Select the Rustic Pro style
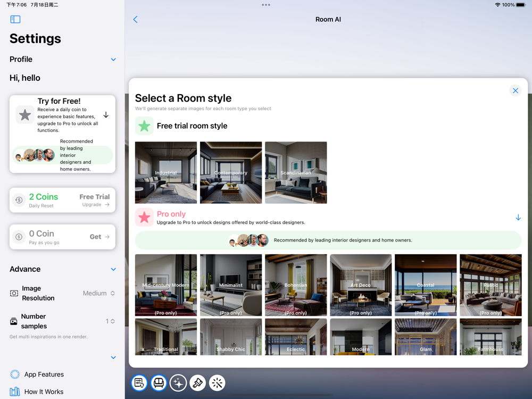 (x=491, y=285)
